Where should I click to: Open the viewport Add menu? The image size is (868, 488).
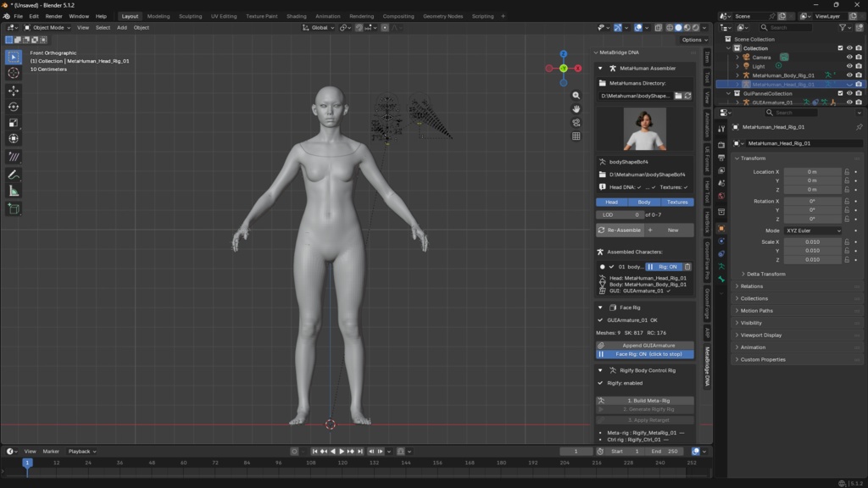121,28
